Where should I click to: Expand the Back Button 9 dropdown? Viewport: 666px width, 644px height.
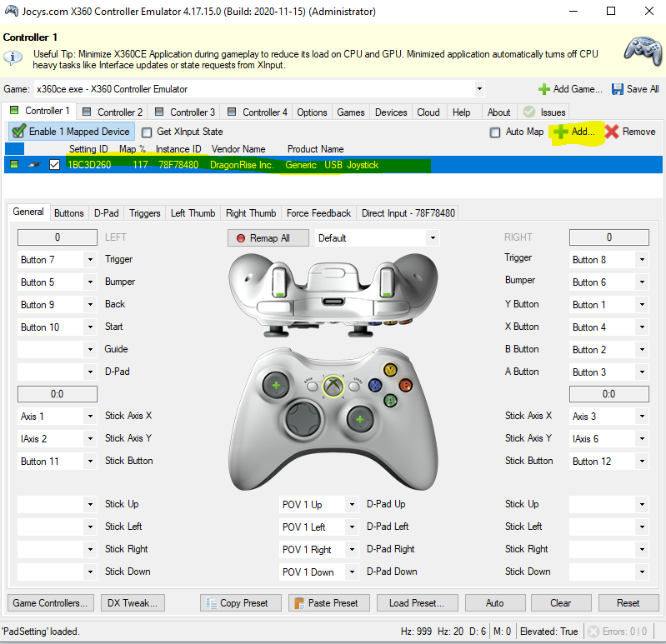point(90,304)
